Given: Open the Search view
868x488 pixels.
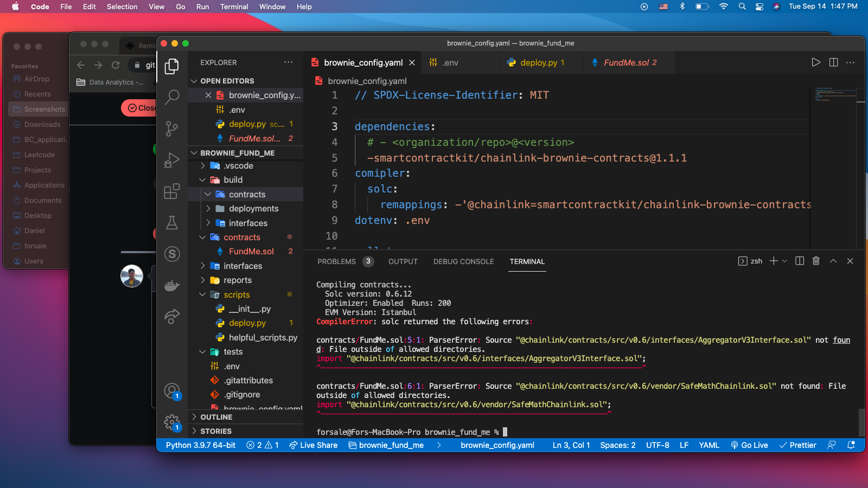Looking at the screenshot, I should tap(171, 97).
